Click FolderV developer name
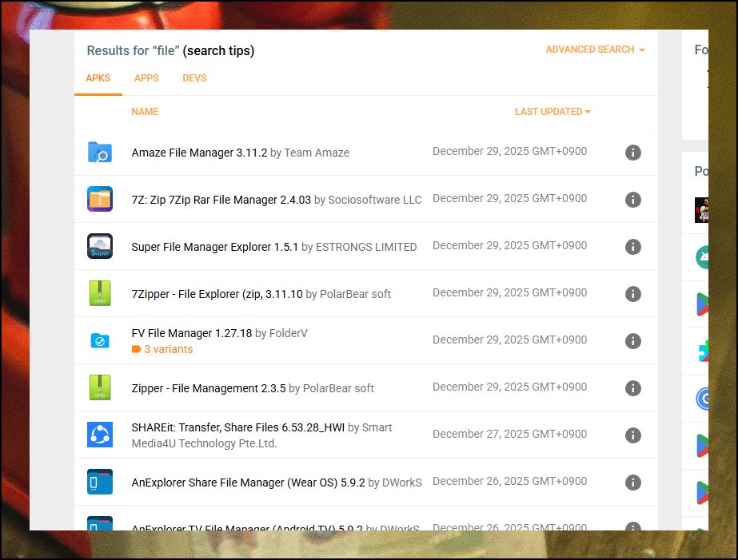Viewport: 738px width, 560px height. 288,333
